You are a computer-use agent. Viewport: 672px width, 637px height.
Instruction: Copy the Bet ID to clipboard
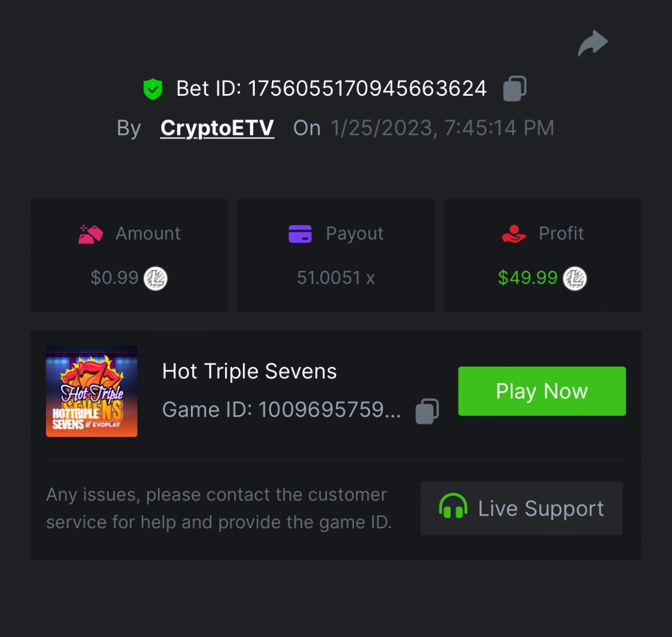pos(515,88)
